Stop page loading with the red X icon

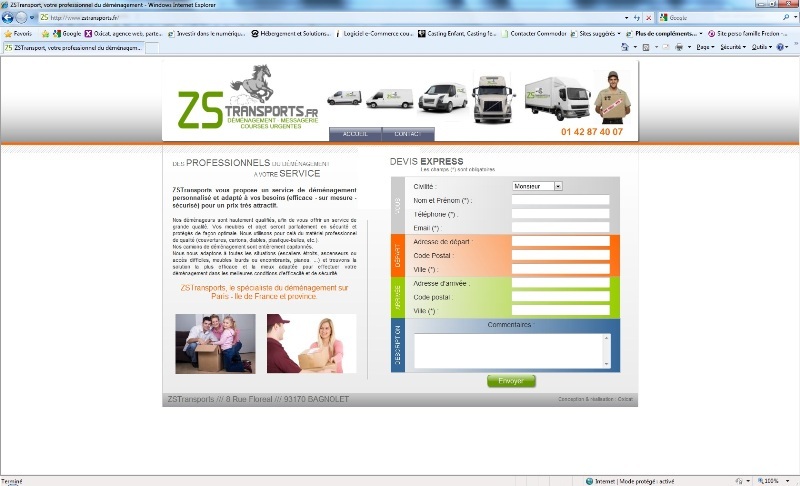(x=648, y=18)
